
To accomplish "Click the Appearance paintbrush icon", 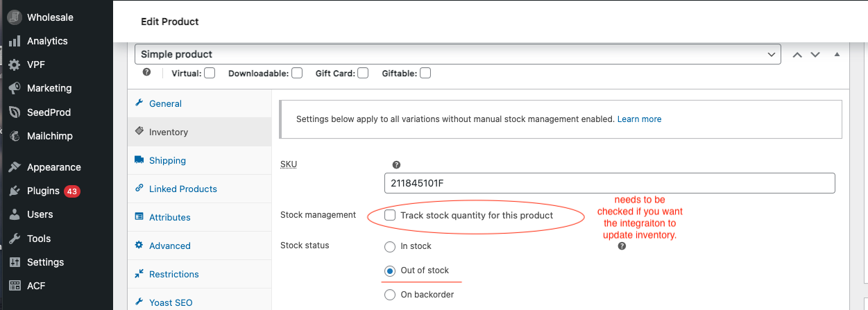I will (15, 168).
